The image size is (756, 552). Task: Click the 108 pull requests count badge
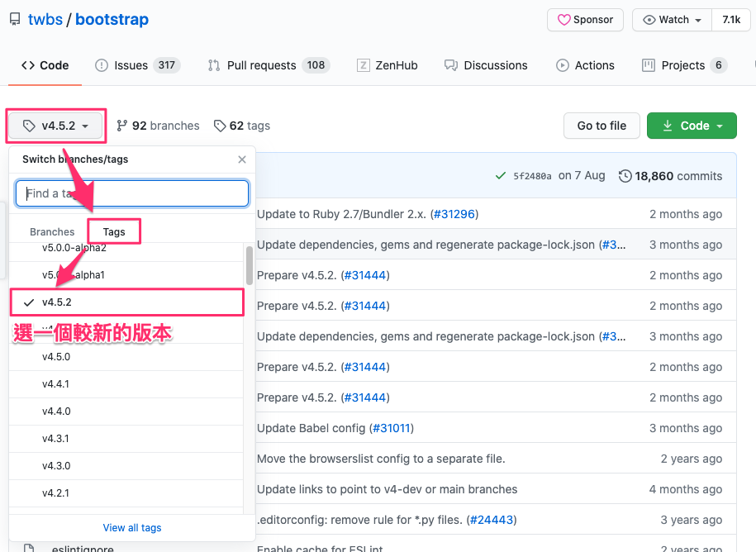click(316, 65)
